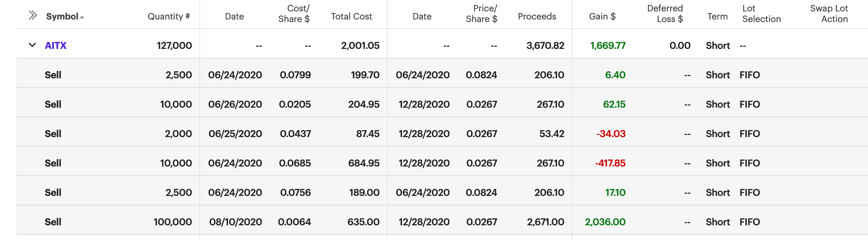Click the 2,036.00 gain value
This screenshot has width=868, height=240.
pyautogui.click(x=605, y=222)
